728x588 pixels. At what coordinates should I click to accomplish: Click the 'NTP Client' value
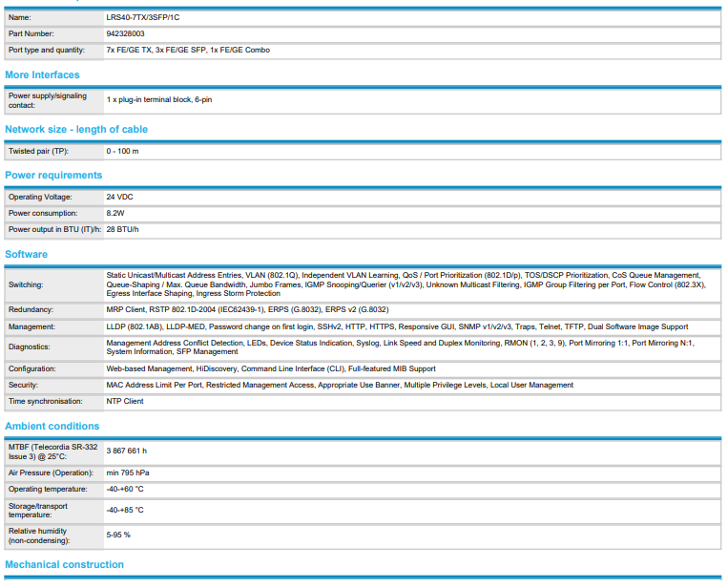point(125,401)
